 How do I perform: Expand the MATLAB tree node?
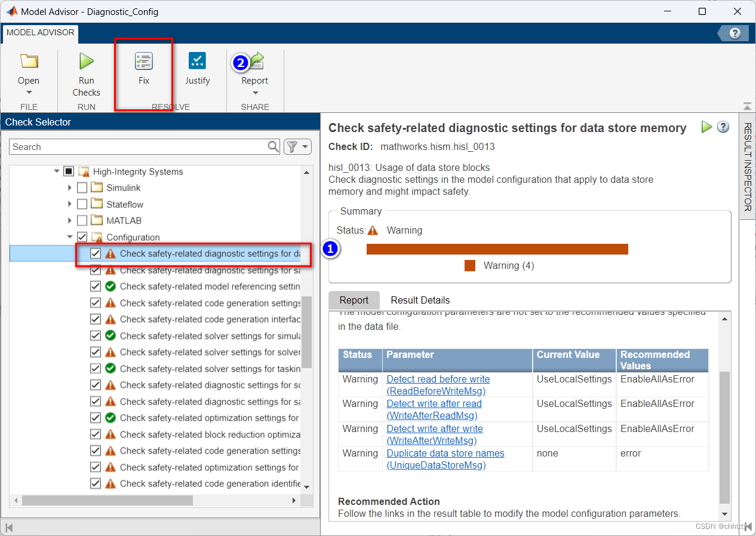click(70, 220)
